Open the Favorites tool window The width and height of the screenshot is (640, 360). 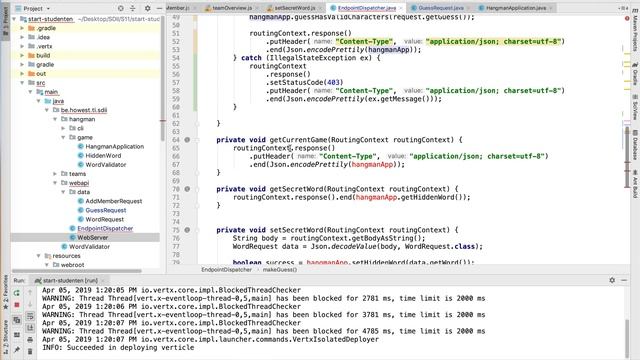point(5,291)
